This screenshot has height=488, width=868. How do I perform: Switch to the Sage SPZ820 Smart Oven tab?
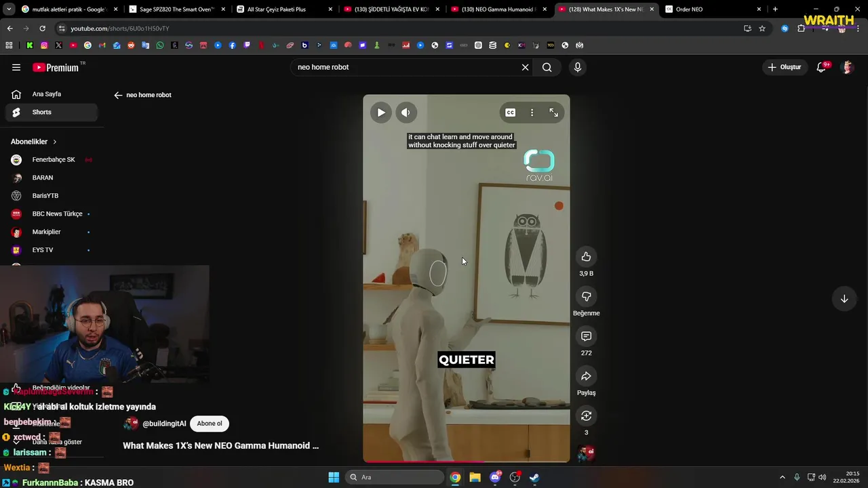(x=177, y=9)
